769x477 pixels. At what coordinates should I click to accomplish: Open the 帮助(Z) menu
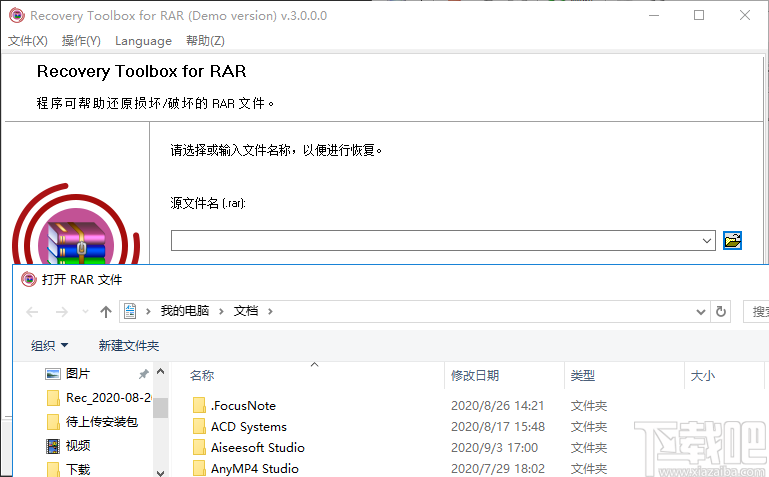205,41
